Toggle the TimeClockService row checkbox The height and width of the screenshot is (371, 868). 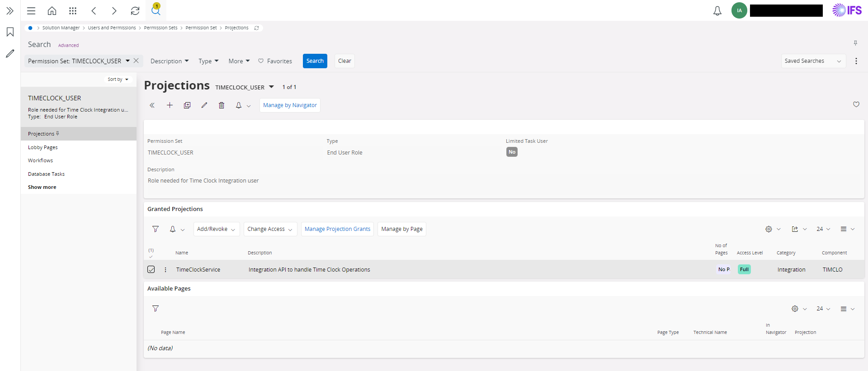(151, 269)
